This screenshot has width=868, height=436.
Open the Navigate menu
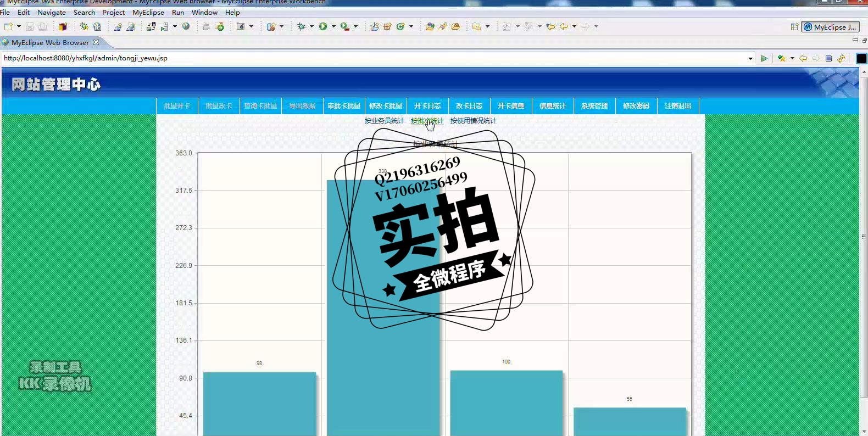[52, 12]
